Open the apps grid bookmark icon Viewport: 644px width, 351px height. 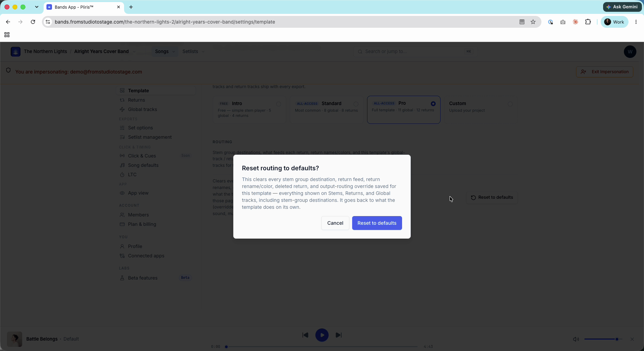tap(7, 35)
